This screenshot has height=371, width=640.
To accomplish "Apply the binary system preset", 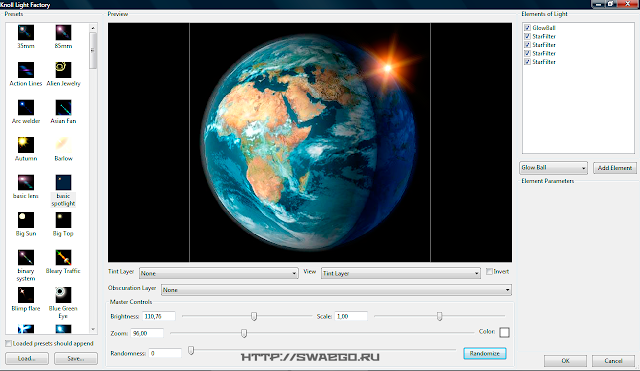I will 26,258.
